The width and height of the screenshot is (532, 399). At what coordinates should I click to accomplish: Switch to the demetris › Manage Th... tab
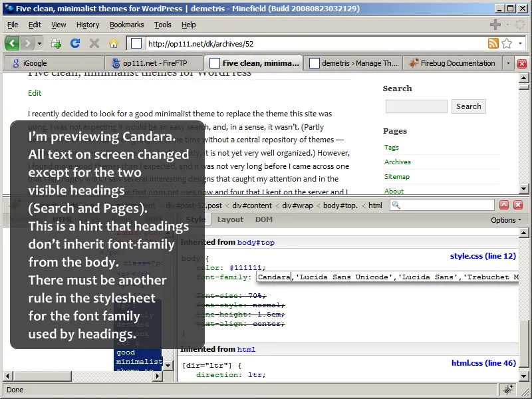pos(353,63)
